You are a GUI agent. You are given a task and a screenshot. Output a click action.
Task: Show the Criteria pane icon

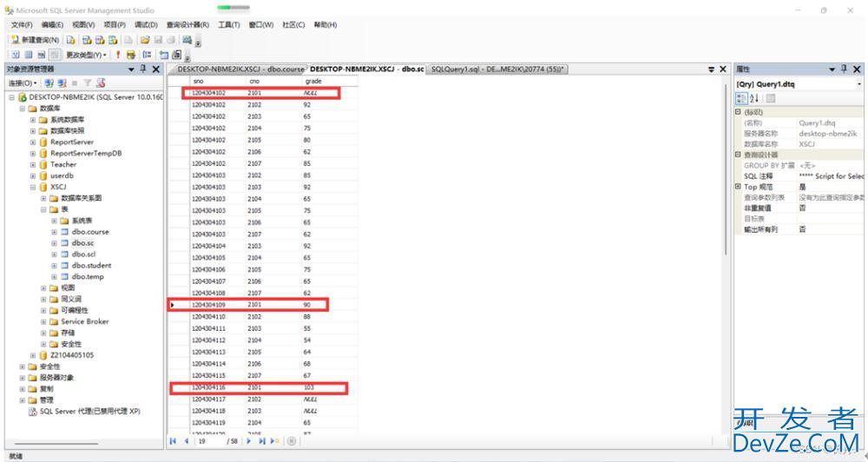coord(29,55)
